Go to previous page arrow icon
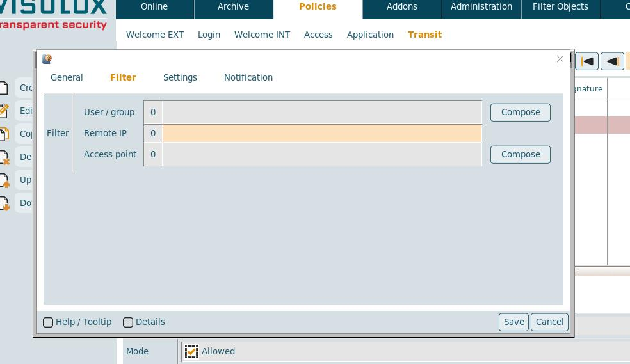This screenshot has height=364, width=630. click(x=612, y=61)
